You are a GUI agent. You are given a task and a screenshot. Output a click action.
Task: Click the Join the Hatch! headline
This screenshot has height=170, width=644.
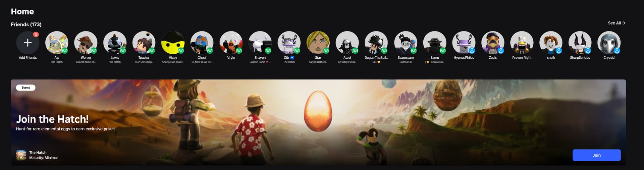tap(52, 119)
